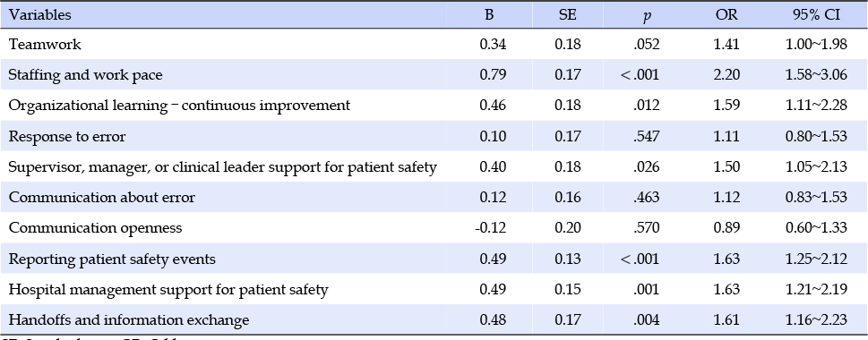This screenshot has width=868, height=340.
Task: Select the italic p column header
Action: point(647,16)
